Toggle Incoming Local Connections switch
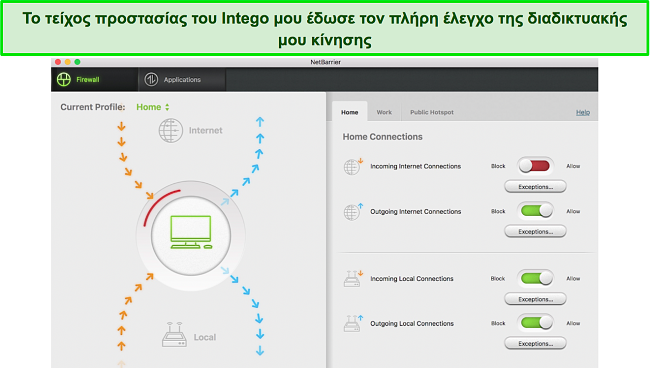This screenshot has width=650, height=368. click(536, 278)
